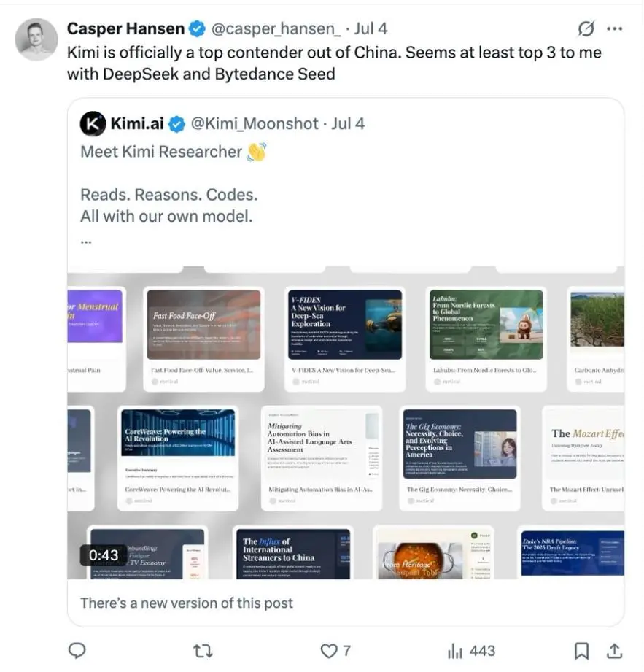Play the Kimi Researcher video preview
Screen dimensions: 644x672
tap(346, 423)
